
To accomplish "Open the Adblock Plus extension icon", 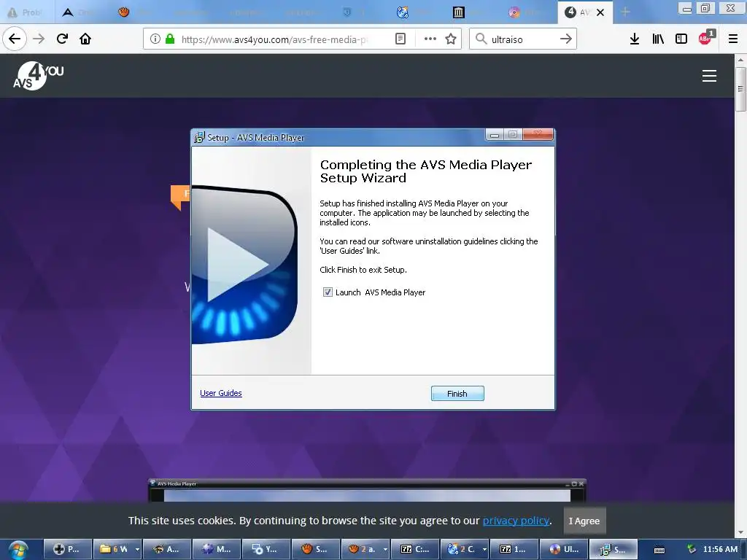I will 706,38.
